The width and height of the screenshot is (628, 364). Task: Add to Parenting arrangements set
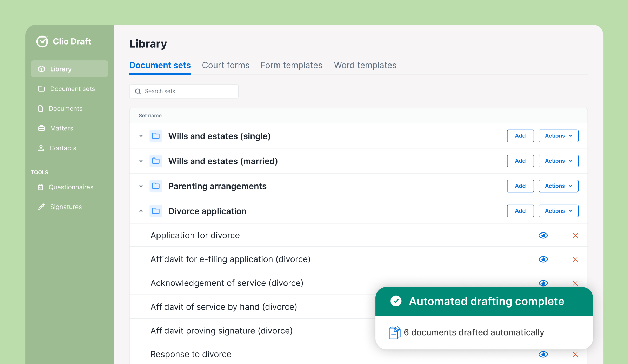coord(520,186)
